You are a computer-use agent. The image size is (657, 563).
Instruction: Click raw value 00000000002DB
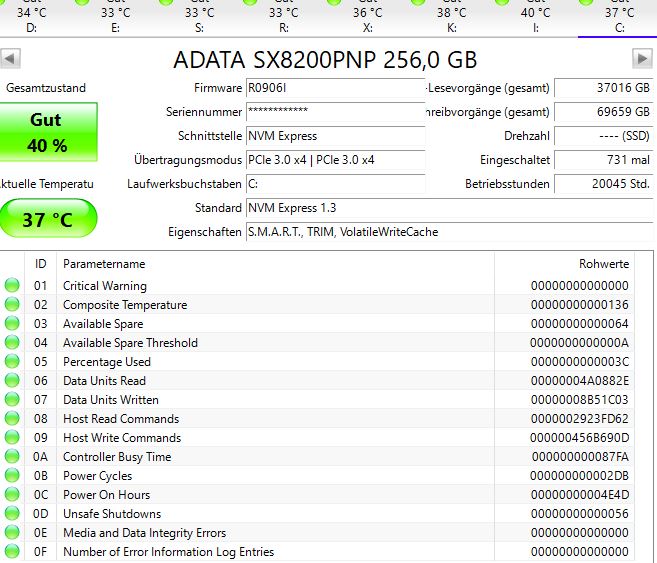pyautogui.click(x=579, y=476)
